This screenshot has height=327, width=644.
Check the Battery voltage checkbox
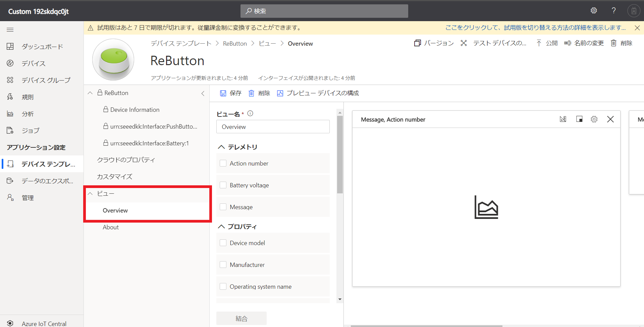(x=223, y=185)
